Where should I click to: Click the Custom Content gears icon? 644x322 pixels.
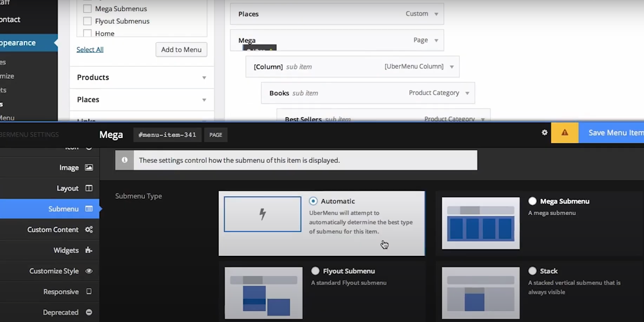point(89,230)
